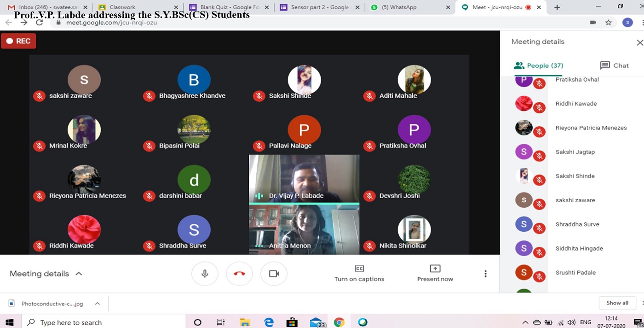
Task: Click the end call button
Action: [x=239, y=273]
